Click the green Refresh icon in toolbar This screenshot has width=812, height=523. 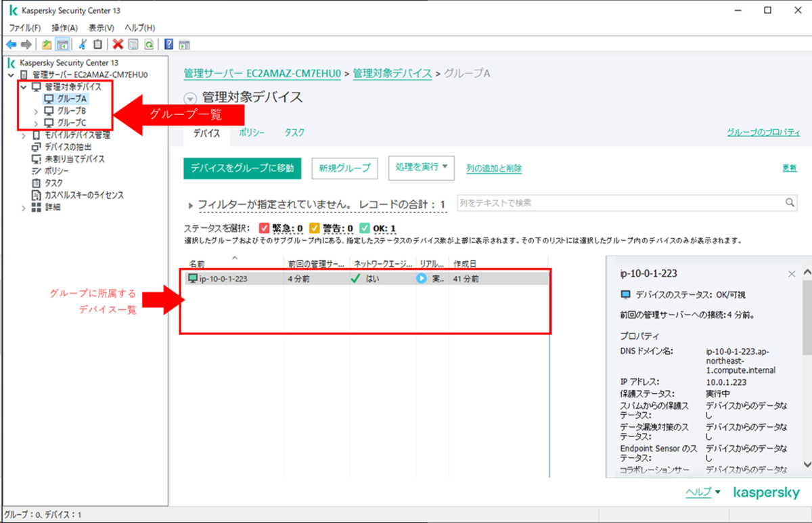point(148,44)
